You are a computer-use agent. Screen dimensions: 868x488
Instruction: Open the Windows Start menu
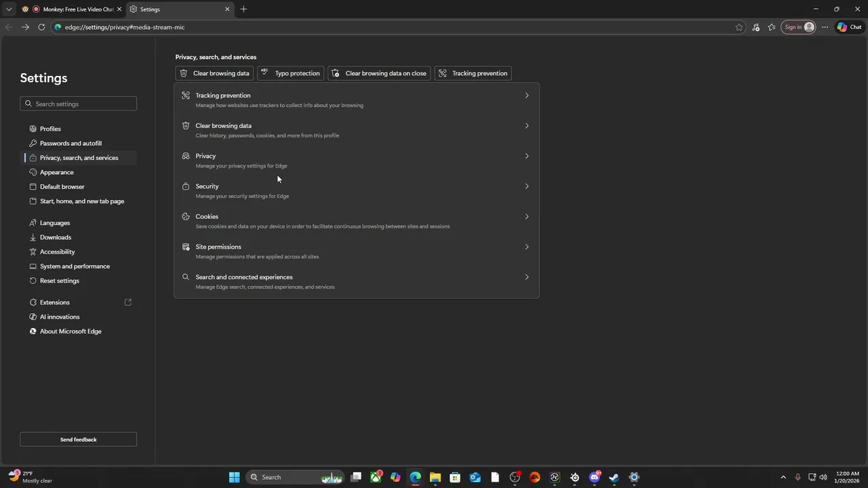pyautogui.click(x=234, y=477)
